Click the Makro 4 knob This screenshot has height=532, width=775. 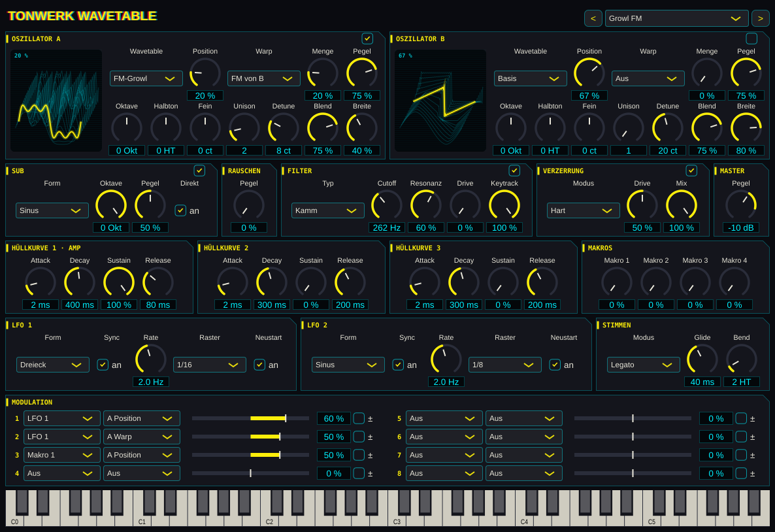tap(734, 282)
